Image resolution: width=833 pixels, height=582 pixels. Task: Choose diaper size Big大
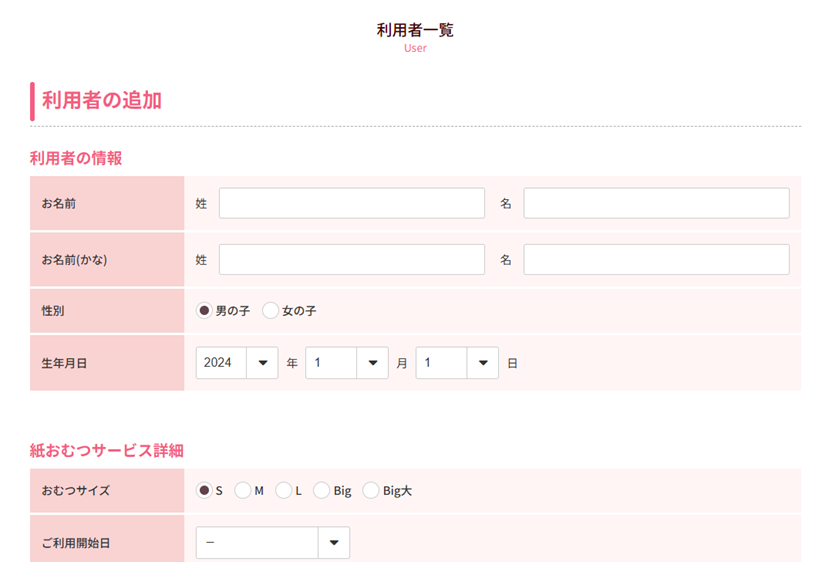pos(370,490)
